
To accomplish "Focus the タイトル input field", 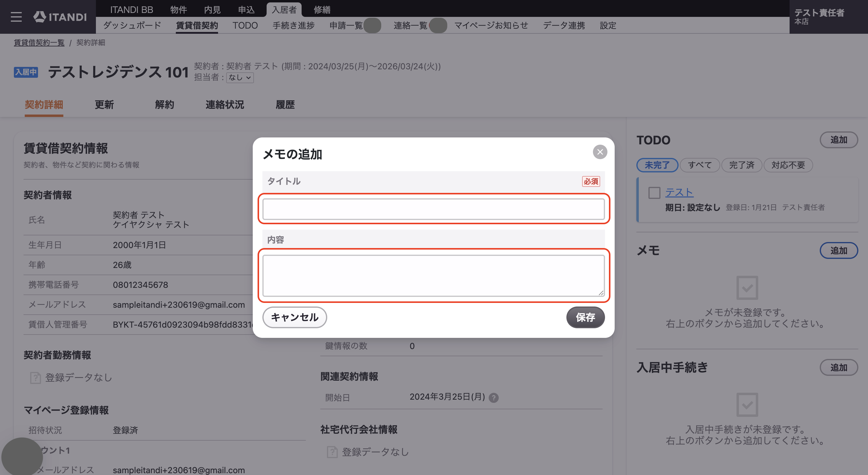I will (434, 209).
